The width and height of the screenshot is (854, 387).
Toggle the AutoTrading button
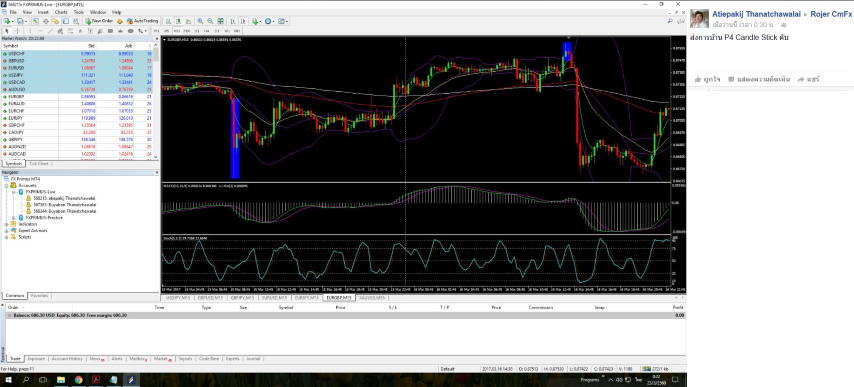point(143,21)
